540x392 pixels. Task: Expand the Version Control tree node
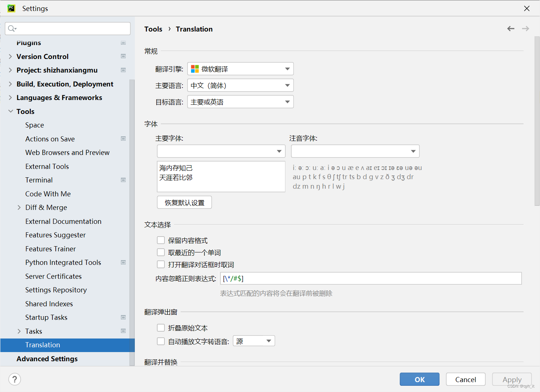tap(10, 56)
